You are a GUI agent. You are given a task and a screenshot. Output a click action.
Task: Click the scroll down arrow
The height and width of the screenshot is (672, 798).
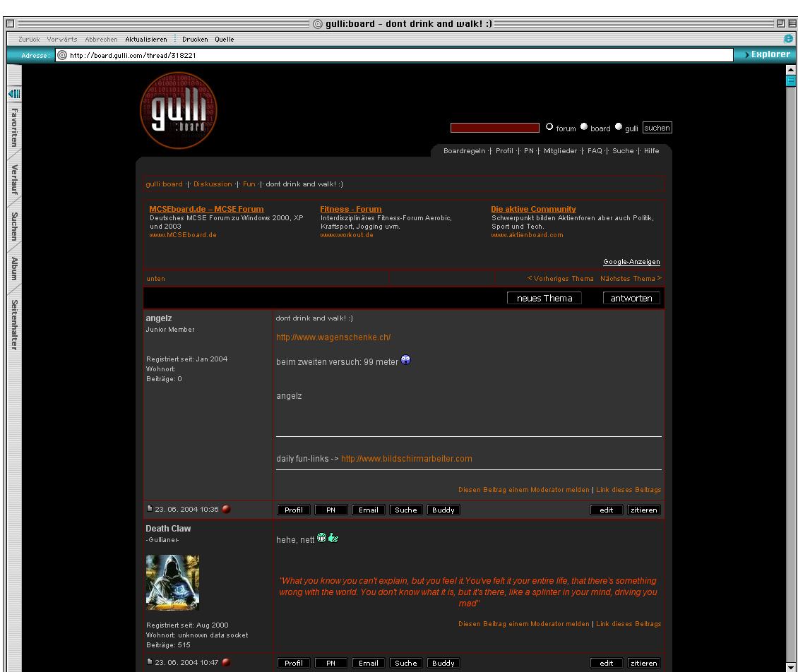(790, 667)
